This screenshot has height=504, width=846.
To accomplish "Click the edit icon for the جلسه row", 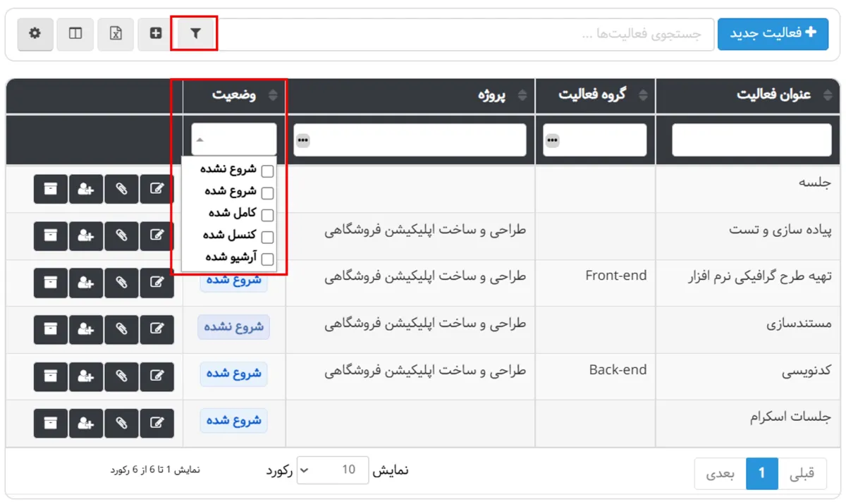I will tap(157, 189).
